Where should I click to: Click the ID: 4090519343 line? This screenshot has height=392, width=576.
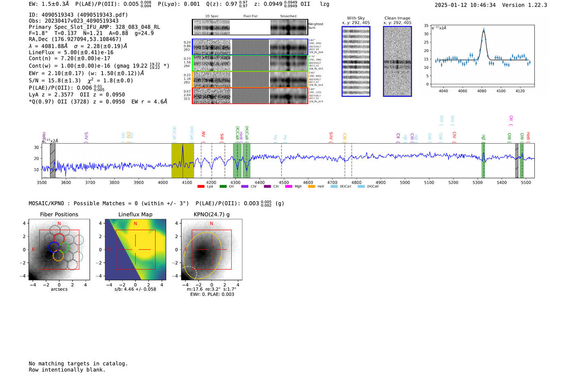[x=78, y=15]
